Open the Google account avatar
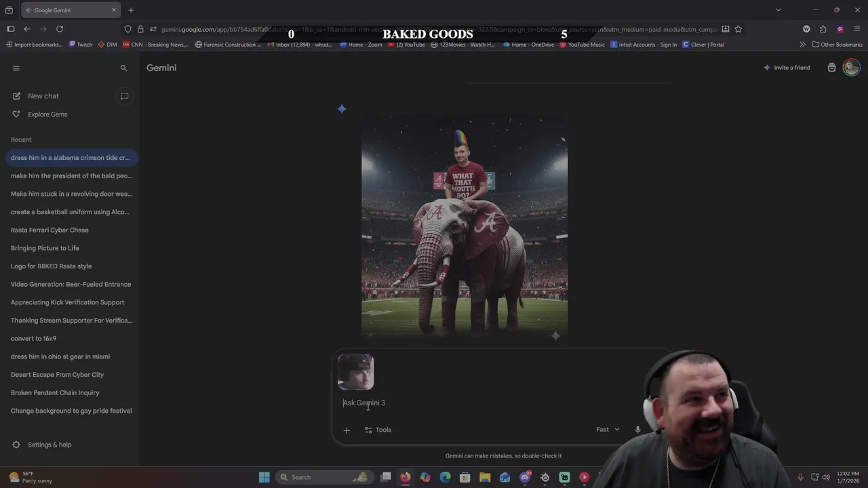Viewport: 868px width, 488px height. click(x=852, y=67)
